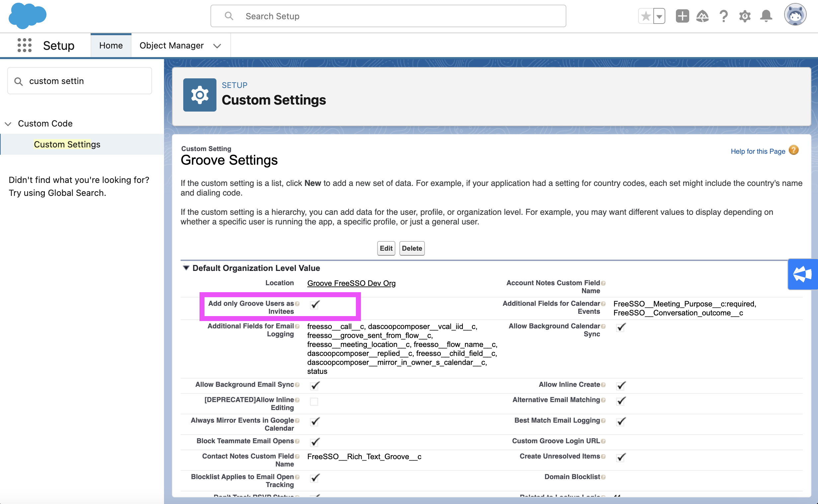Select Custom Settings in the sidebar

click(67, 144)
